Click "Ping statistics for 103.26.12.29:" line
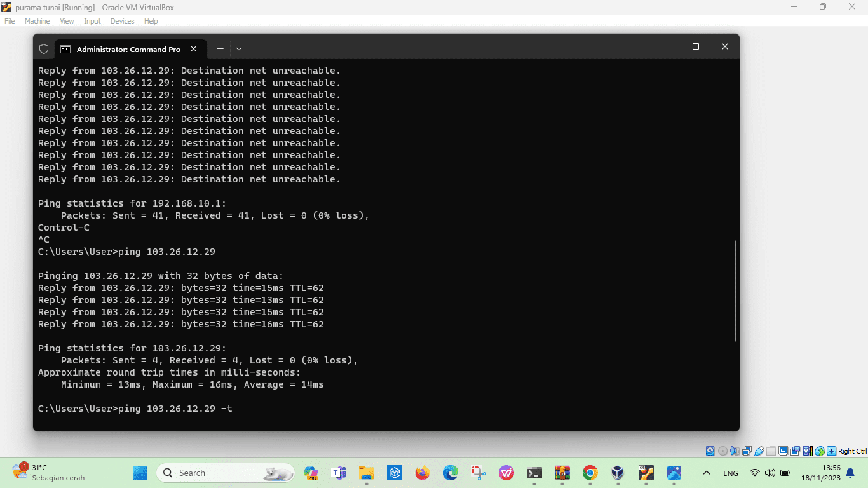 coord(132,348)
